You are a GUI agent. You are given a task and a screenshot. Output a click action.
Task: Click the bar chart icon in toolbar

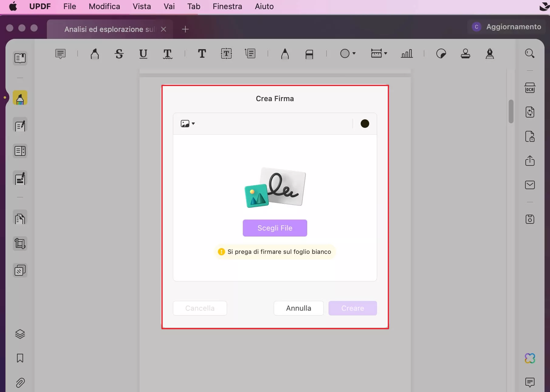[407, 54]
